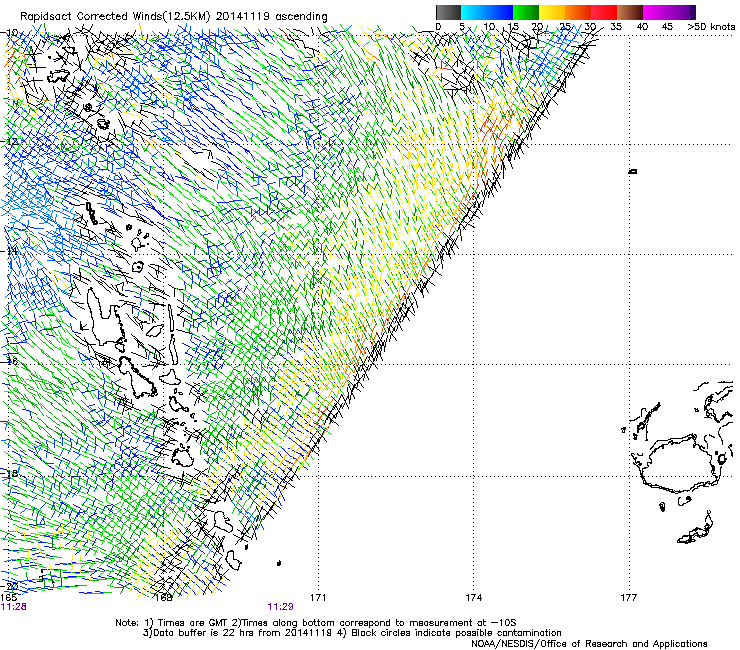
Task: Click the red 30-35 knots legend swatch
Action: pyautogui.click(x=604, y=12)
